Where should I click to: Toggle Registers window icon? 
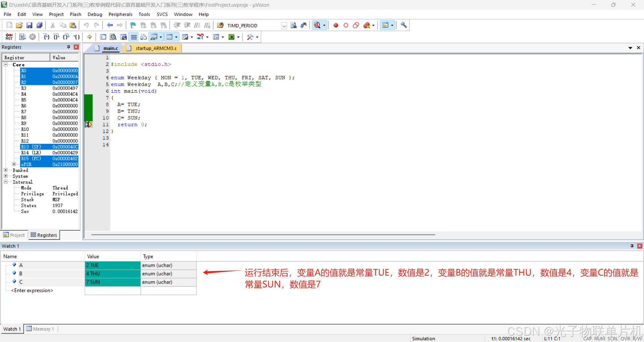(x=134, y=37)
